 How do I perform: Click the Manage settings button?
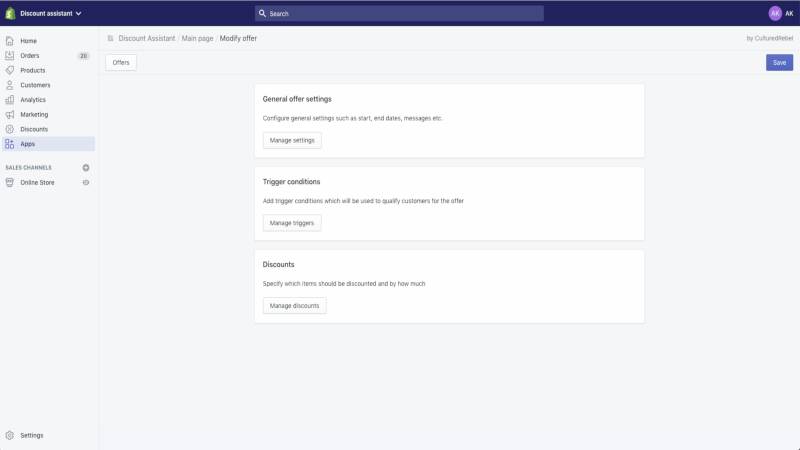(292, 140)
